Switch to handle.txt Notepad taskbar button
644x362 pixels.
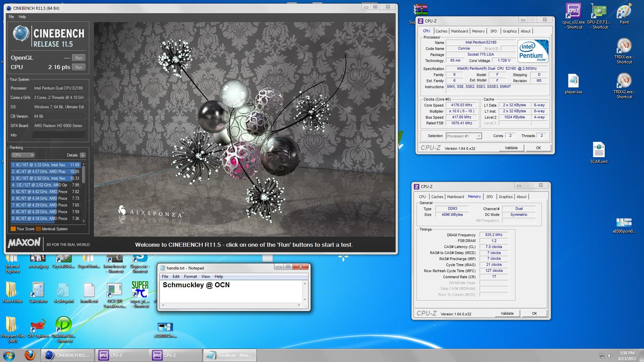[x=229, y=355]
